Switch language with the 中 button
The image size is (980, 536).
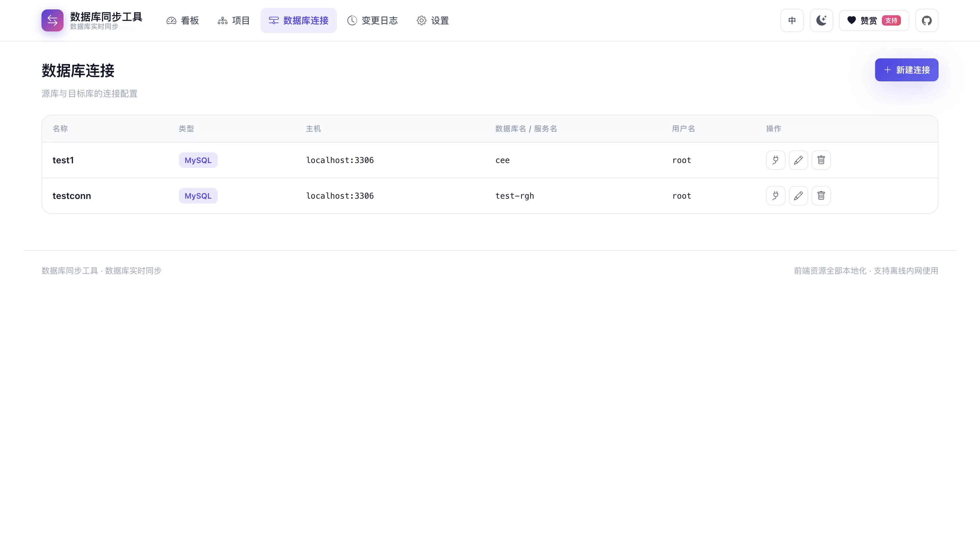pos(792,20)
